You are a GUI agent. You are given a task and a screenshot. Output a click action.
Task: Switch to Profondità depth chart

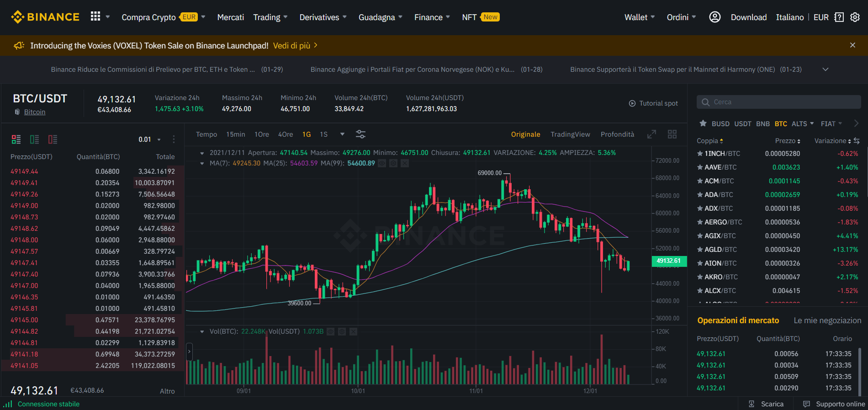pyautogui.click(x=618, y=134)
